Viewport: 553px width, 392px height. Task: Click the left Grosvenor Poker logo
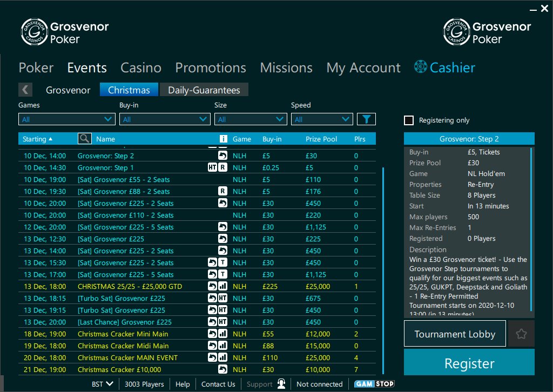point(65,32)
